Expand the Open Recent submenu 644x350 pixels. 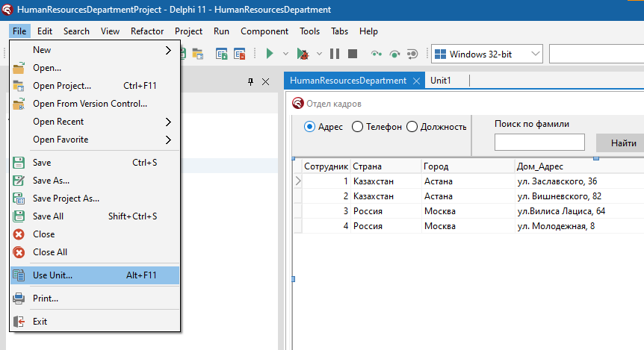[x=168, y=122]
